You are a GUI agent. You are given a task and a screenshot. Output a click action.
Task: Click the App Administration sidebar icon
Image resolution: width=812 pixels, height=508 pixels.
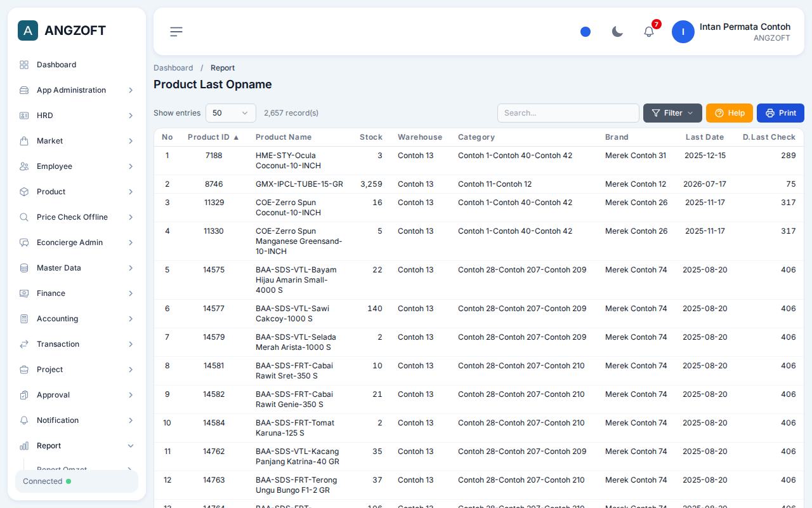tap(24, 90)
